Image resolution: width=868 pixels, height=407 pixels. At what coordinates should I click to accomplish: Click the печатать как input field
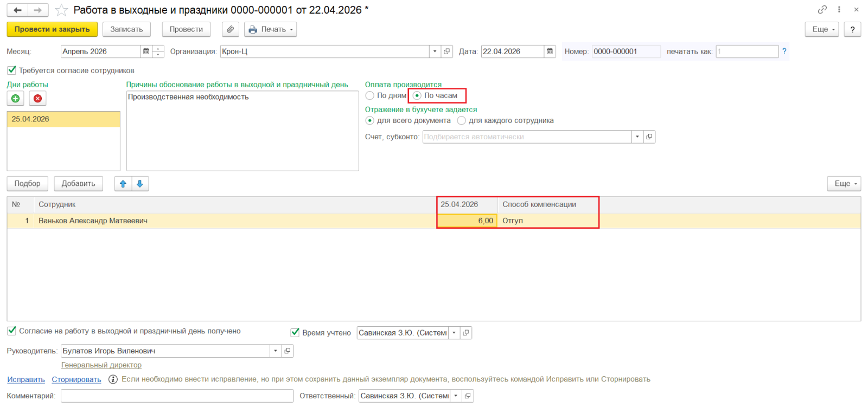pos(747,51)
